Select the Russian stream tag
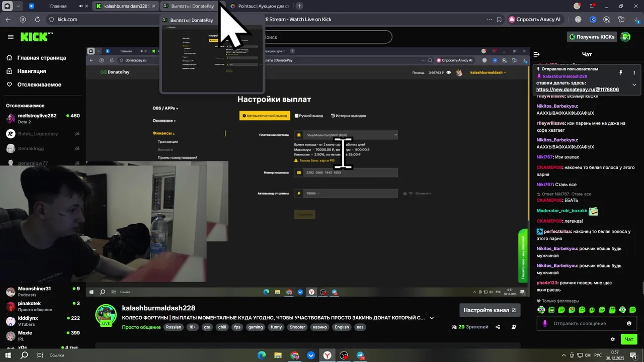The image size is (644, 362). pos(173,327)
